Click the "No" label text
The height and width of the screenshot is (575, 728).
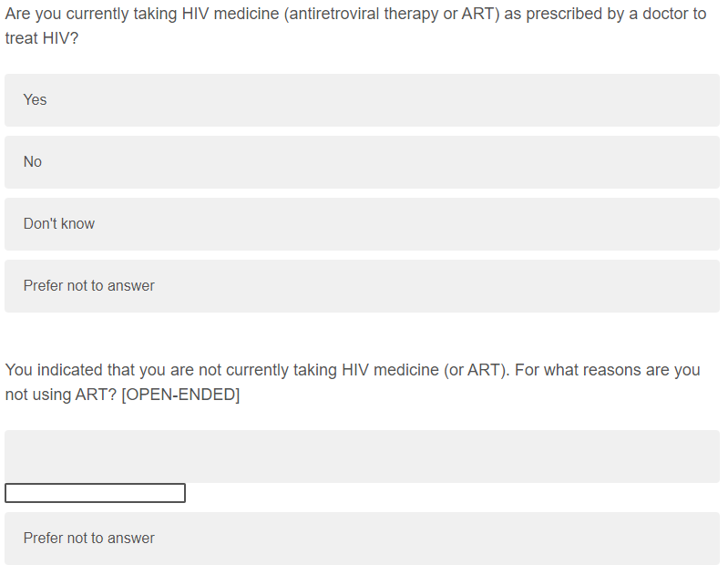(33, 162)
